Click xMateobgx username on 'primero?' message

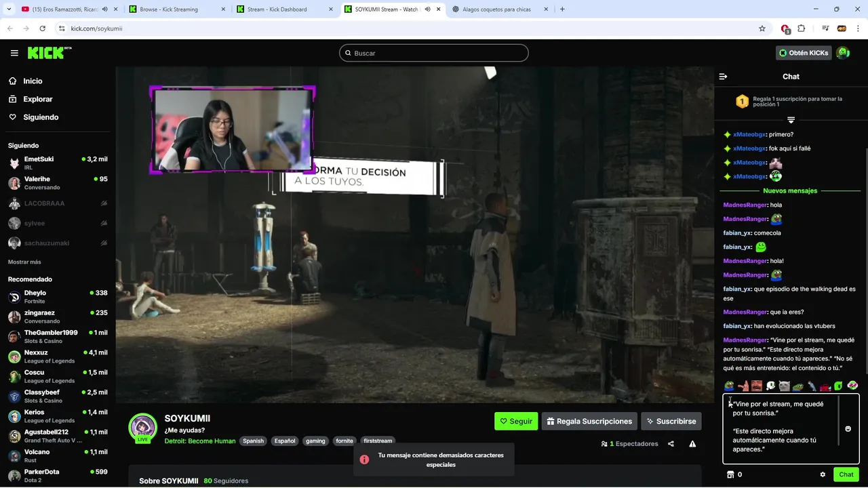[x=749, y=134]
